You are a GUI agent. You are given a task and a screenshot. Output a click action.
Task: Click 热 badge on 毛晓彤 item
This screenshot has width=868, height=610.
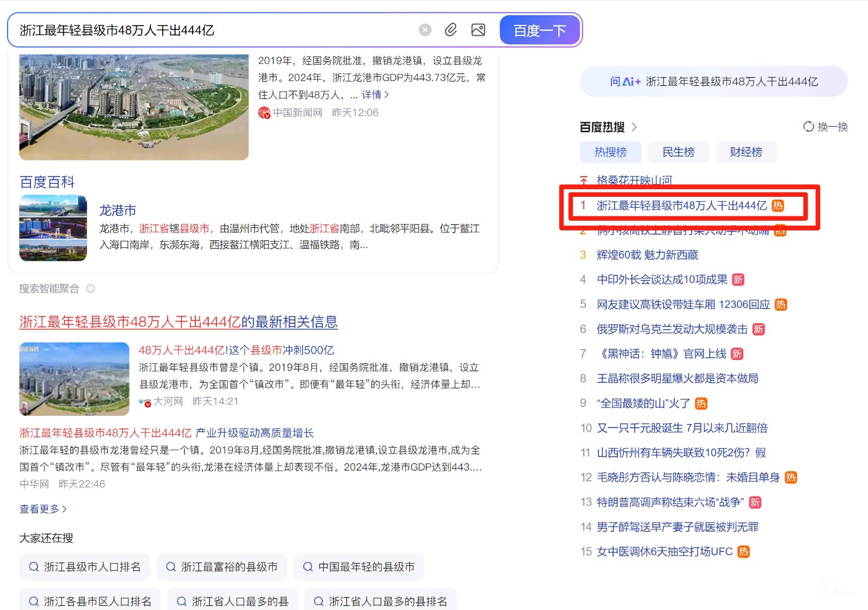click(x=791, y=478)
